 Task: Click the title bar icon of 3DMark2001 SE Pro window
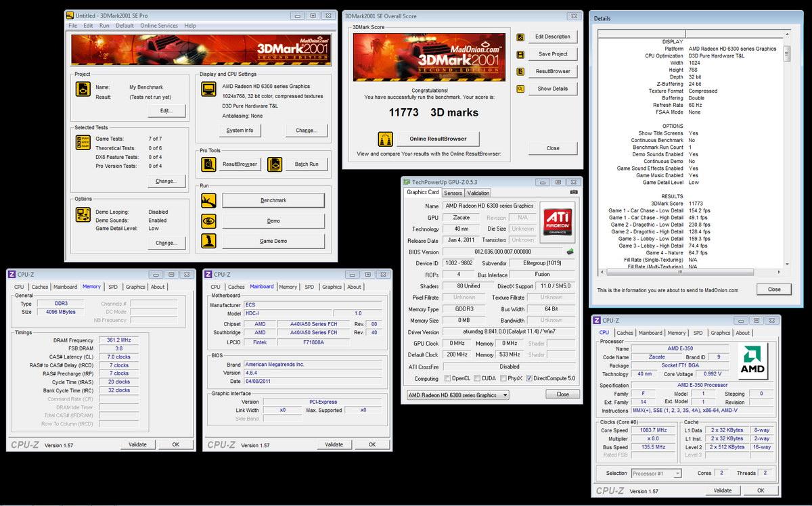pyautogui.click(x=69, y=15)
